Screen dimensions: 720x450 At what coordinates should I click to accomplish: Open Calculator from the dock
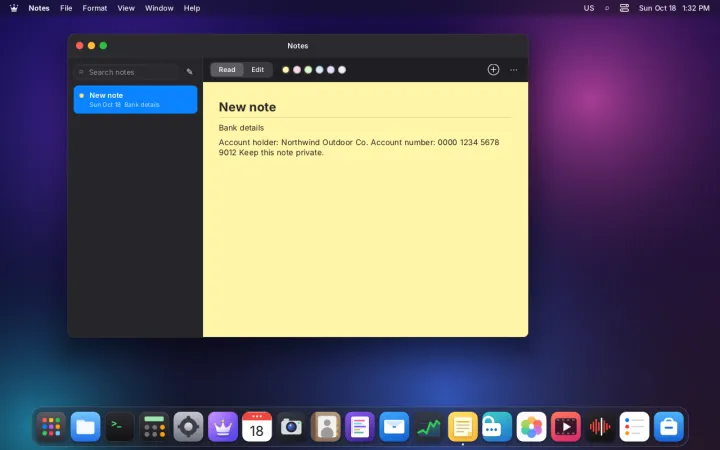pos(154,427)
